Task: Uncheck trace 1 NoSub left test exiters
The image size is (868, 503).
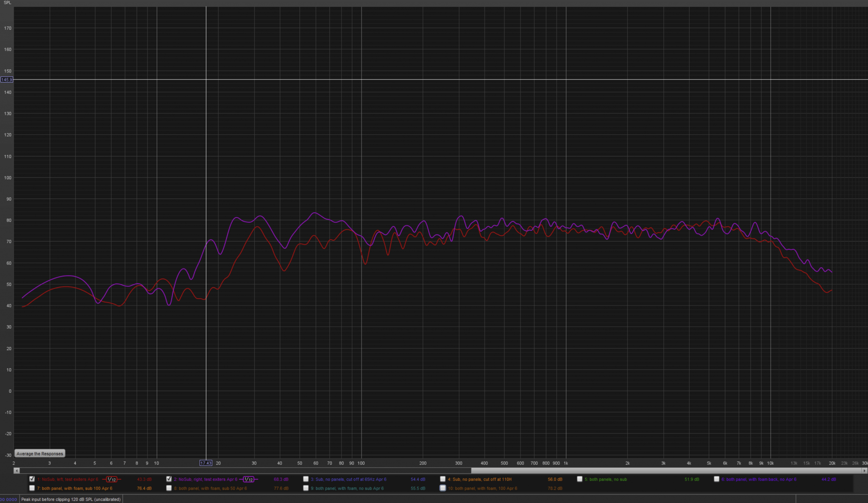Action: click(32, 479)
